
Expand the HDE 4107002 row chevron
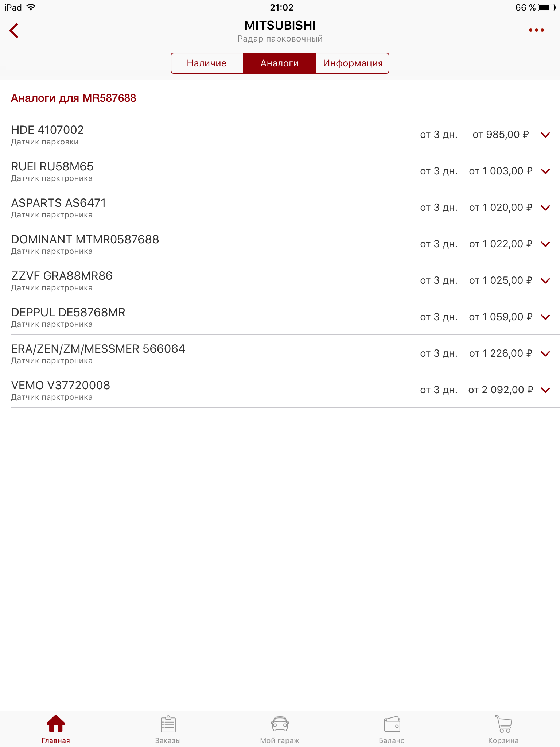pos(545,135)
